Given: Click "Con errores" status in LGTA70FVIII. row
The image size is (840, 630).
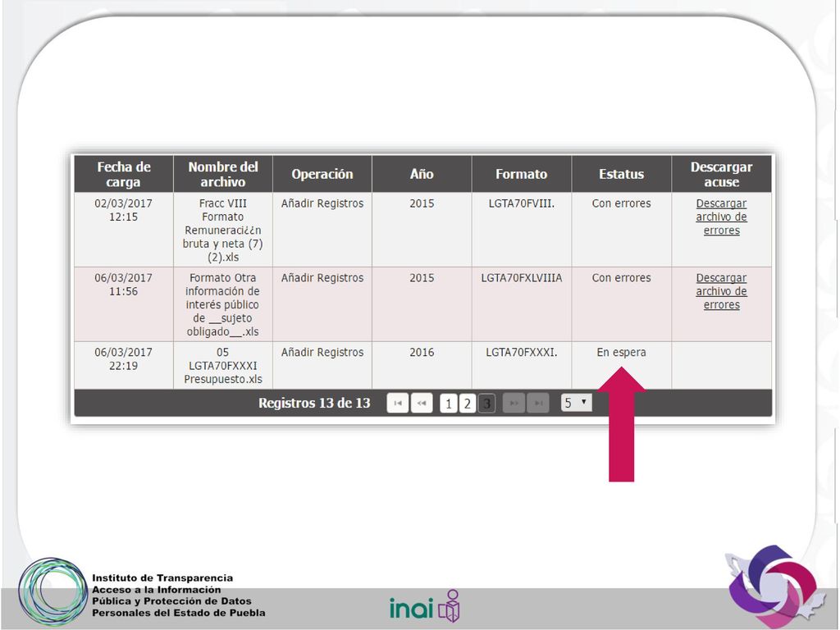Looking at the screenshot, I should coord(622,203).
